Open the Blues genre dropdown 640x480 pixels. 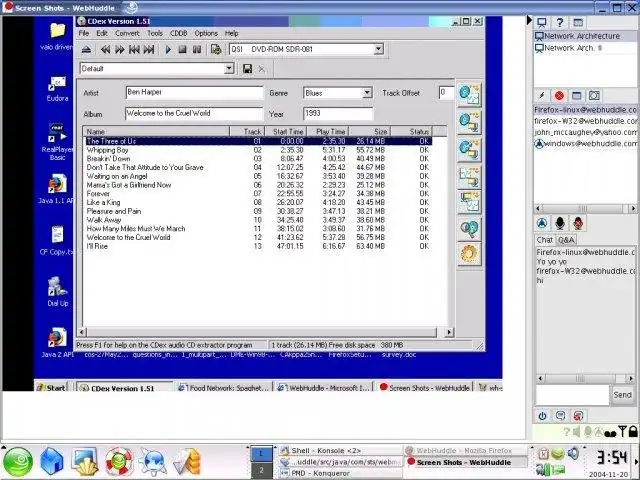coord(367,93)
